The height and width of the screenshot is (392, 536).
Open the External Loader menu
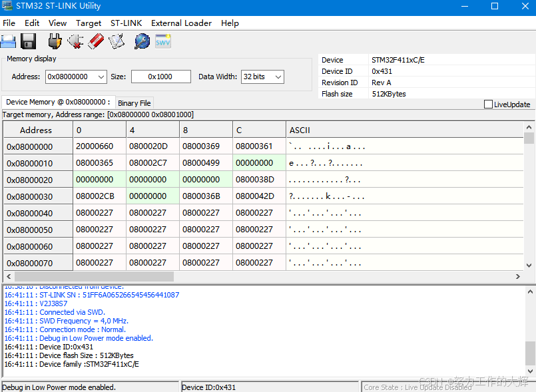coord(182,23)
